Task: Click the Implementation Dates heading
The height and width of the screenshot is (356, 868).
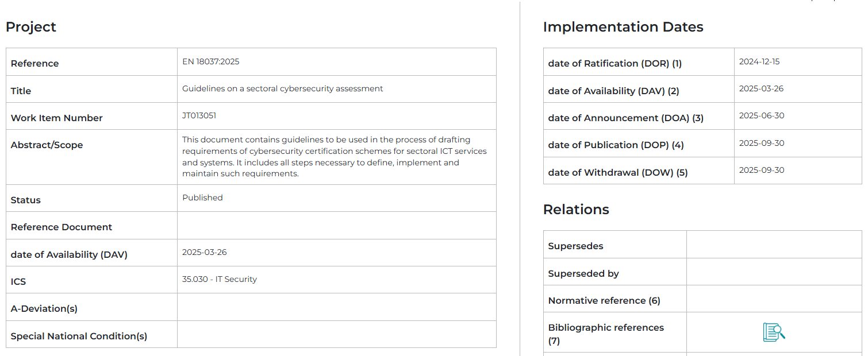Action: point(623,27)
